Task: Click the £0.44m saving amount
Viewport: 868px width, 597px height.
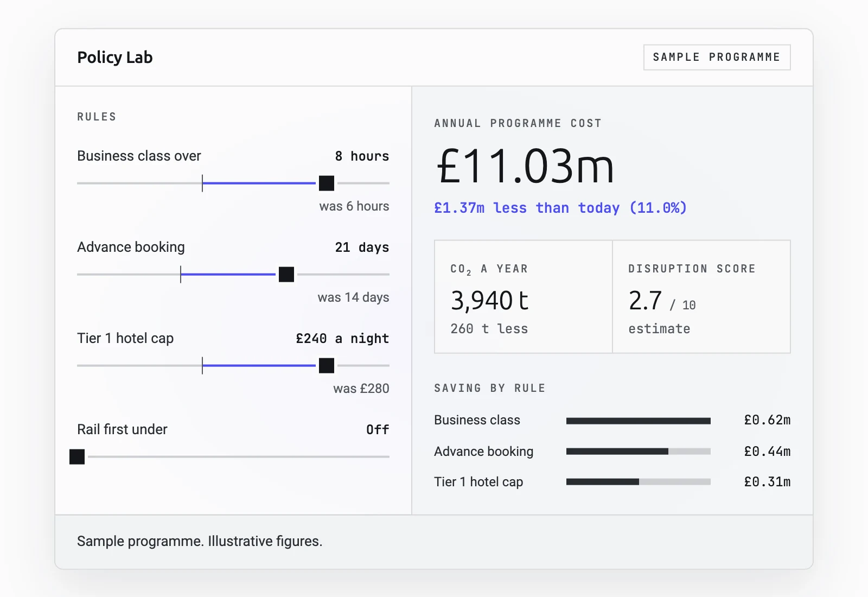Action: pos(767,452)
